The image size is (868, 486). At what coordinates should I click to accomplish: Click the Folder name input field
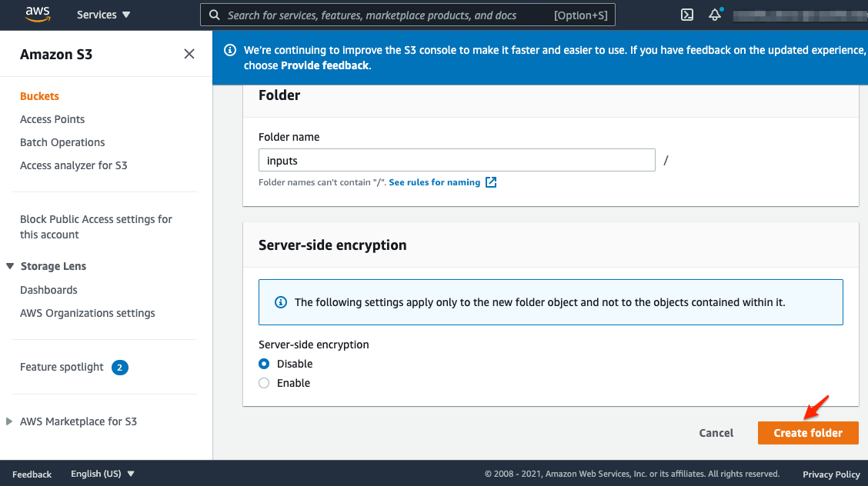[456, 161]
